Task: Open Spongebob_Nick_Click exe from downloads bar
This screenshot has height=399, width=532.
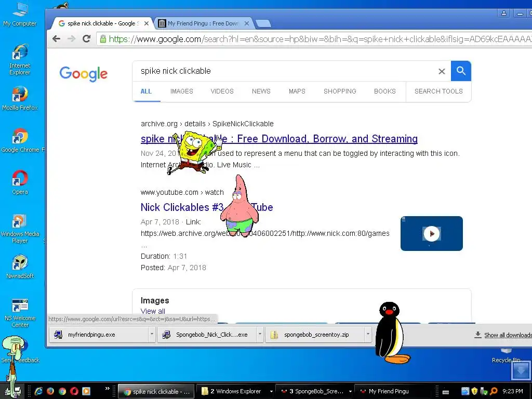Action: 206,335
